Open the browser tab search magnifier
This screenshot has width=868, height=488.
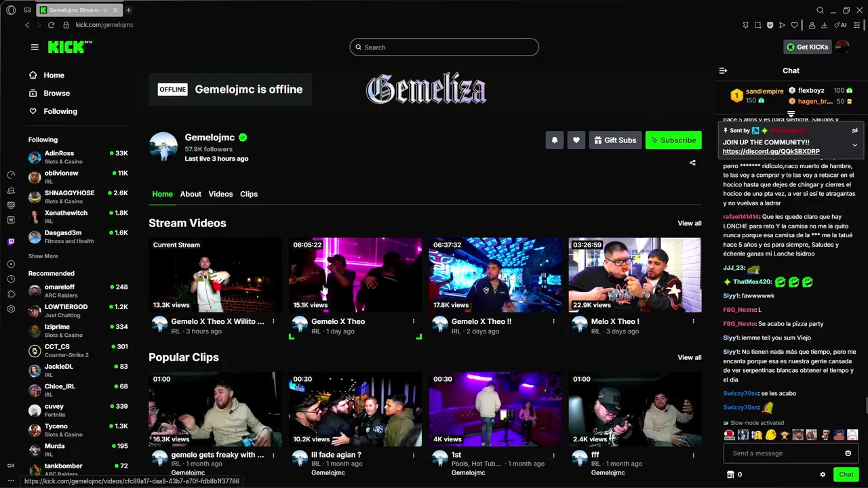point(820,10)
